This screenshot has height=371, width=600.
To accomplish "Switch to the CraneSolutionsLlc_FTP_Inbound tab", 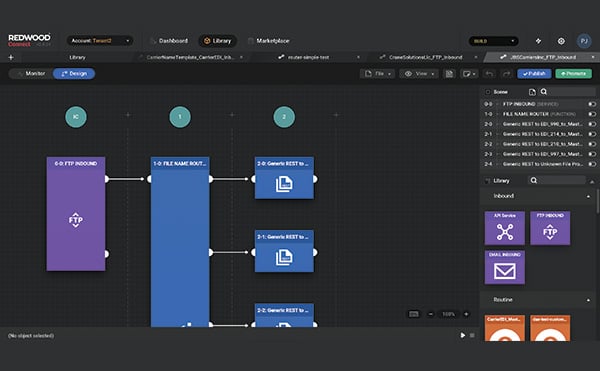I will click(425, 57).
